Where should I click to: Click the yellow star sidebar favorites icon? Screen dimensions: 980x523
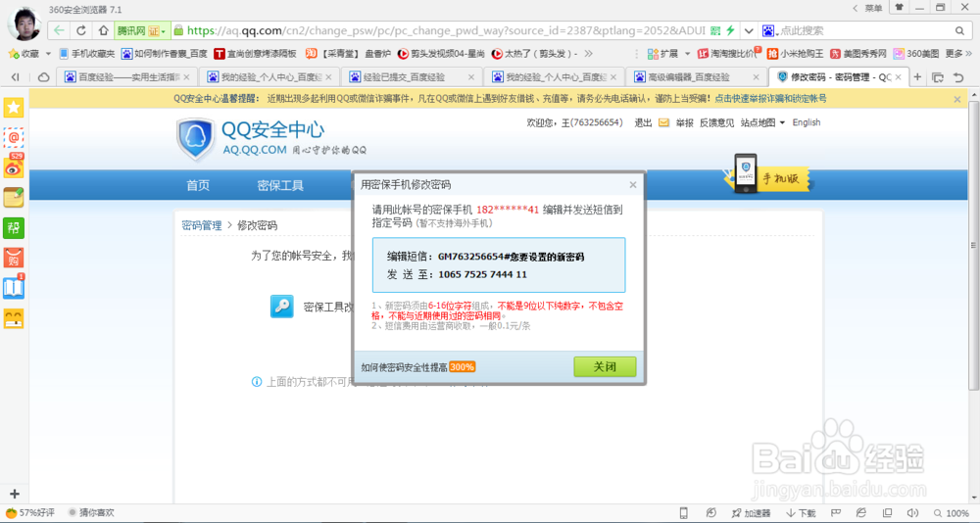pos(14,108)
